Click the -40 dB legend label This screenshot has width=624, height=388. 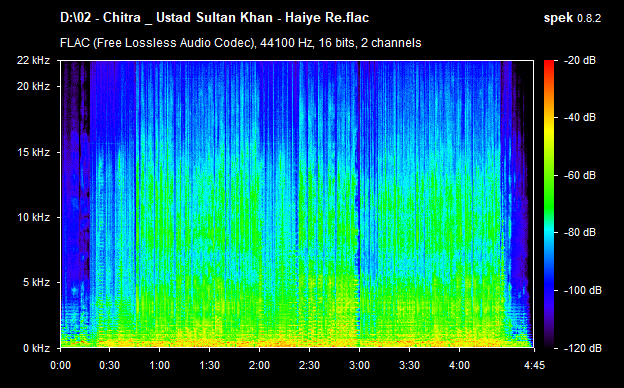pos(580,117)
